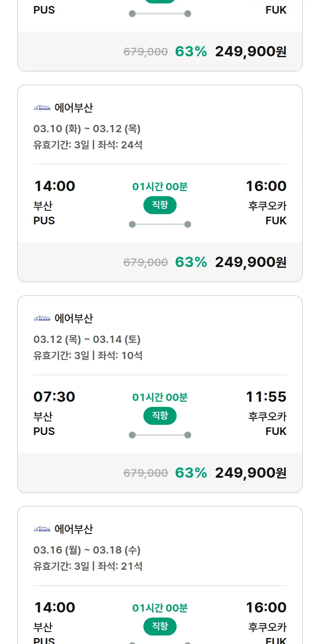Click the 63% discount on the 03.12 flight
Screen dimensions: 320x644
coord(191,473)
